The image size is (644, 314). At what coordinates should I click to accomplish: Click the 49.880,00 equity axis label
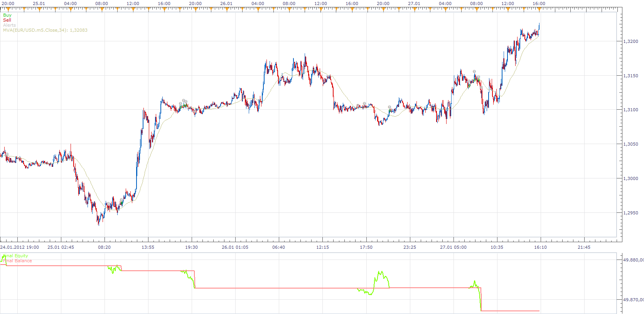pos(633,260)
